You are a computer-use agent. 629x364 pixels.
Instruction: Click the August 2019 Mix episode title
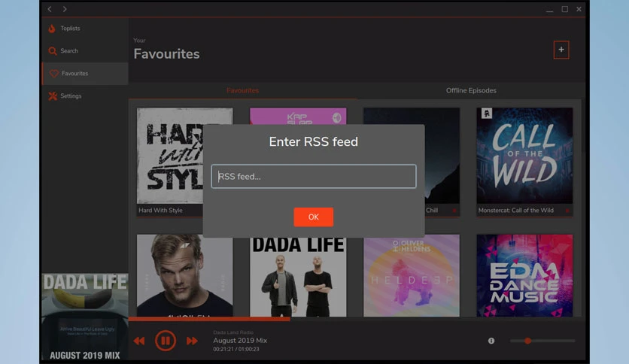click(240, 341)
